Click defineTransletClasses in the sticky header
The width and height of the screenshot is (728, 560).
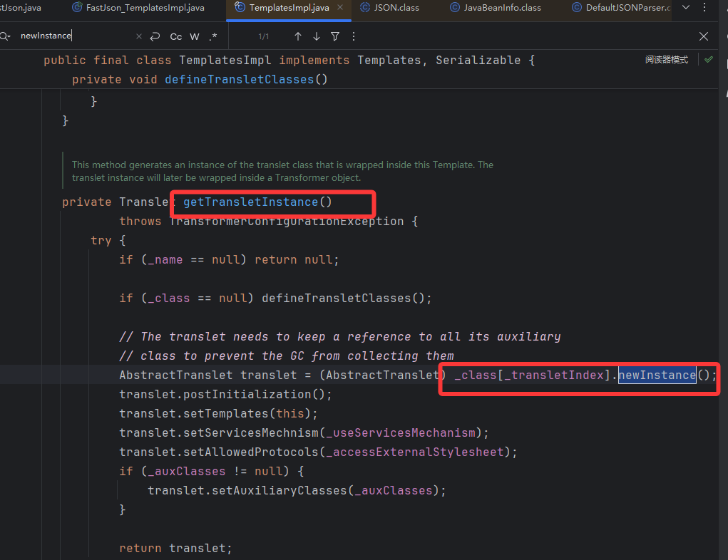tap(239, 79)
